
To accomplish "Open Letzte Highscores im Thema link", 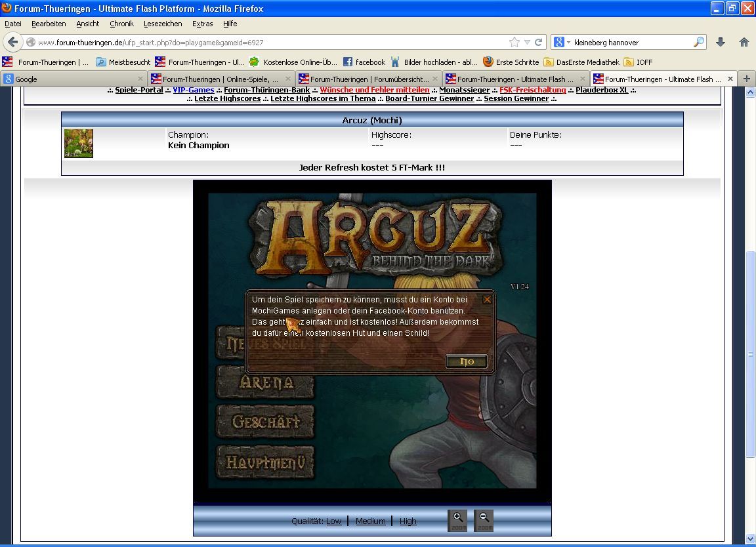I will 323,98.
